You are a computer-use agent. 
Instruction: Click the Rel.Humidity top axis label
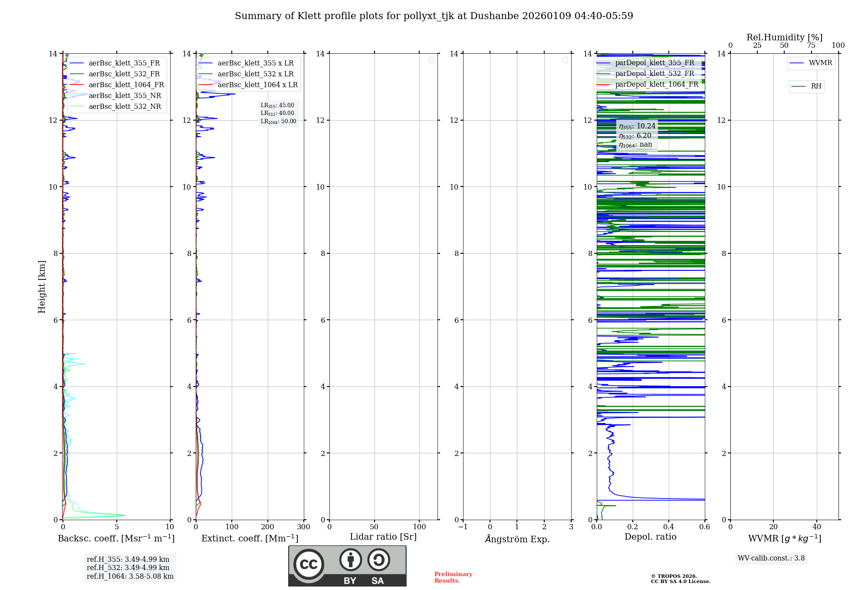pyautogui.click(x=784, y=37)
